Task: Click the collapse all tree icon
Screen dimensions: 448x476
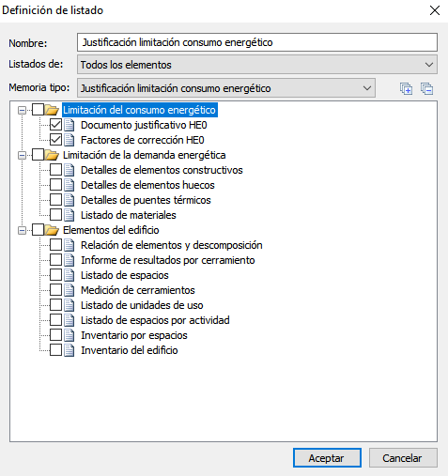Action: pos(426,88)
